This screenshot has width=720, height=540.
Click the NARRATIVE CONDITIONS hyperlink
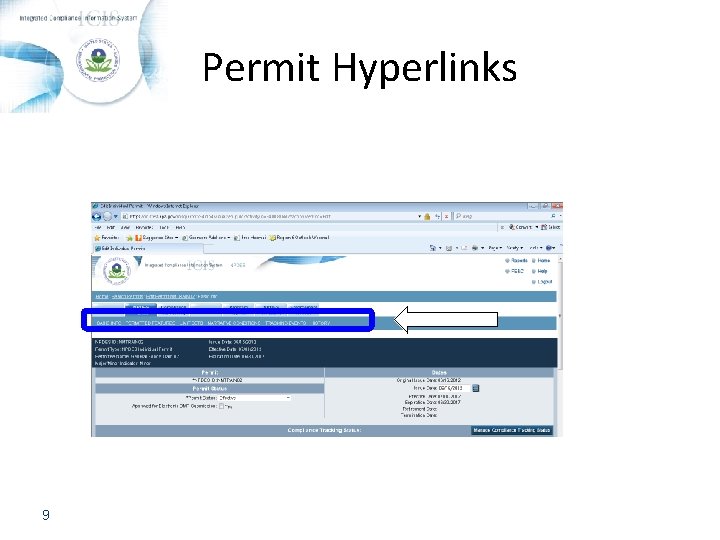pyautogui.click(x=234, y=323)
